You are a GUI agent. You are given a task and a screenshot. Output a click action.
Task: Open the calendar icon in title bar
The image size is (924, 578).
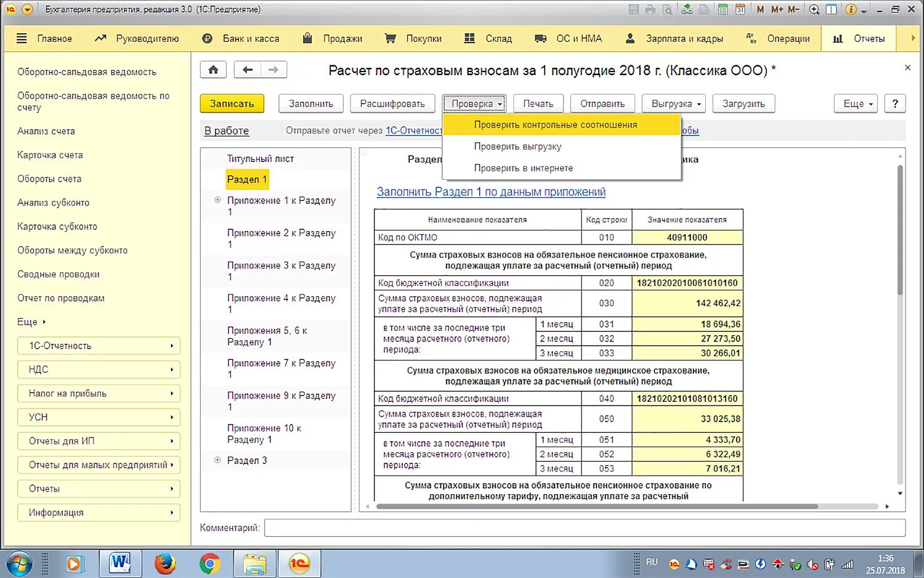pos(740,10)
